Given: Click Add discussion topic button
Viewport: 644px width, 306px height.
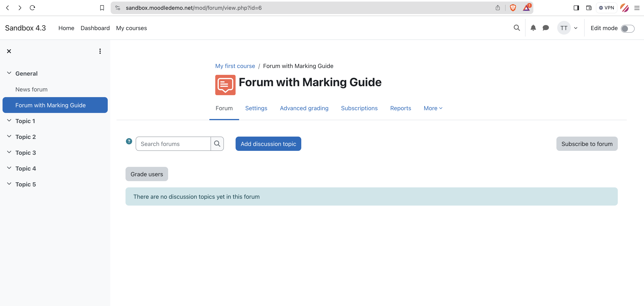Looking at the screenshot, I should tap(268, 144).
